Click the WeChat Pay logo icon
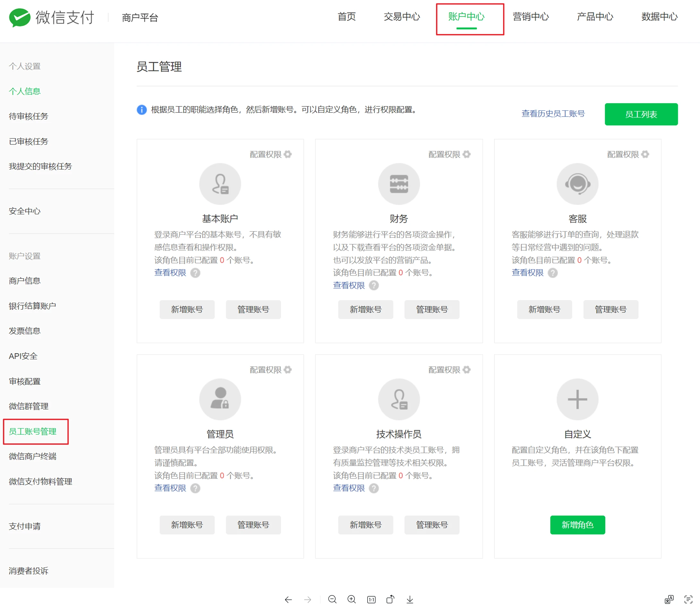Screen dimensions: 700x611 20,17
